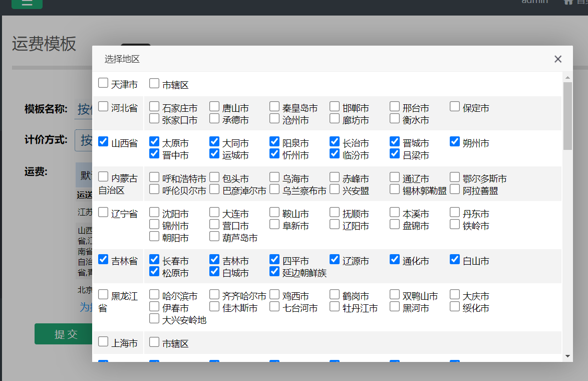Image resolution: width=588 pixels, height=381 pixels.
Task: Click the green 提交 submit button
Action: 64,334
